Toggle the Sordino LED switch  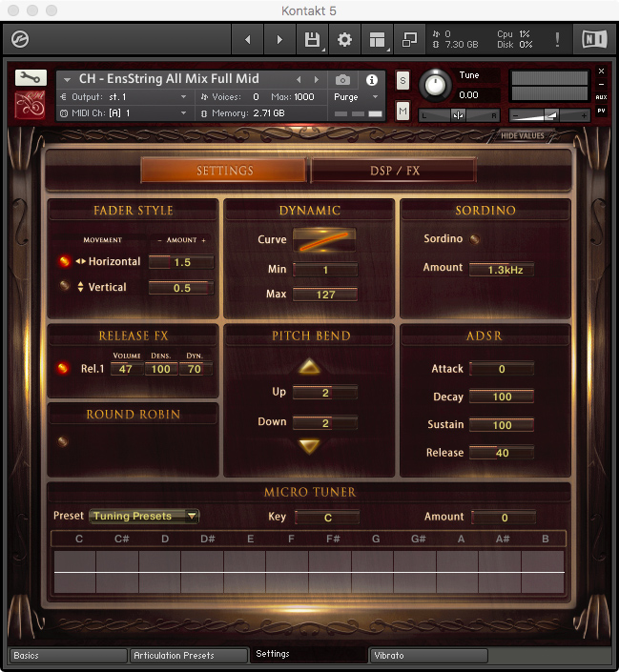(474, 239)
